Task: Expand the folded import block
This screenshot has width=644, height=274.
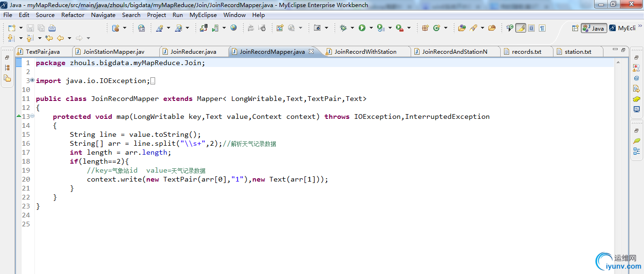Action: 32,80
